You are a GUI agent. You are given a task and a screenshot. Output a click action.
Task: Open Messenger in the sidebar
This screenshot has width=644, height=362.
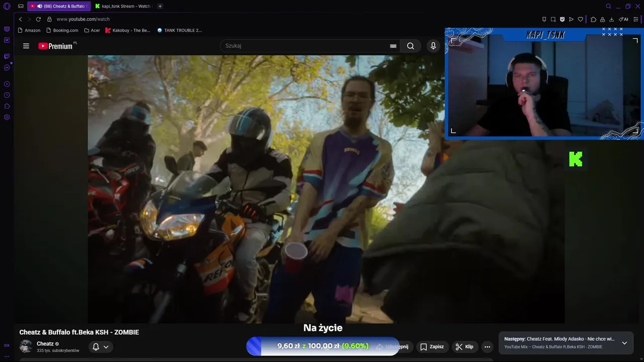[x=7, y=67]
